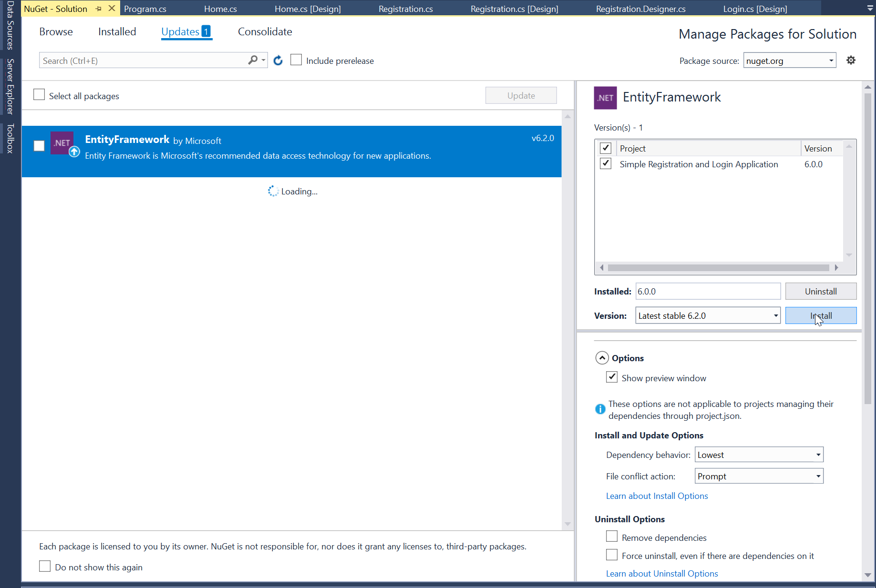Open Home.cs document tab
This screenshot has width=876, height=588.
click(220, 9)
